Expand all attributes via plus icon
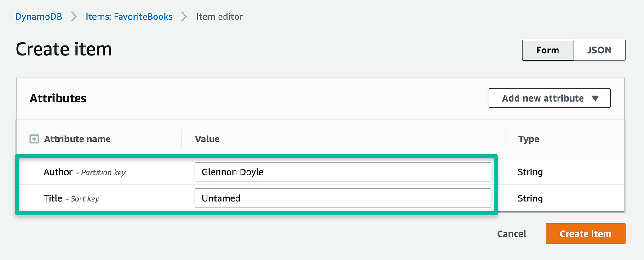644x260 pixels. point(34,139)
